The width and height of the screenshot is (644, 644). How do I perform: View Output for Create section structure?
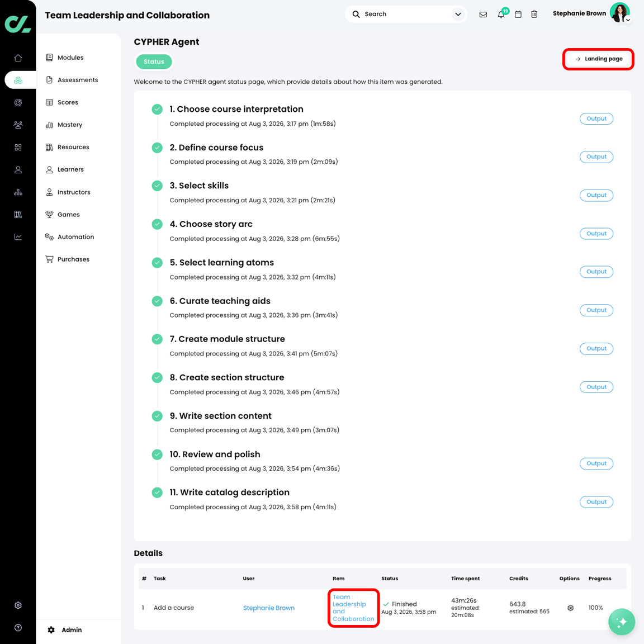(x=596, y=387)
